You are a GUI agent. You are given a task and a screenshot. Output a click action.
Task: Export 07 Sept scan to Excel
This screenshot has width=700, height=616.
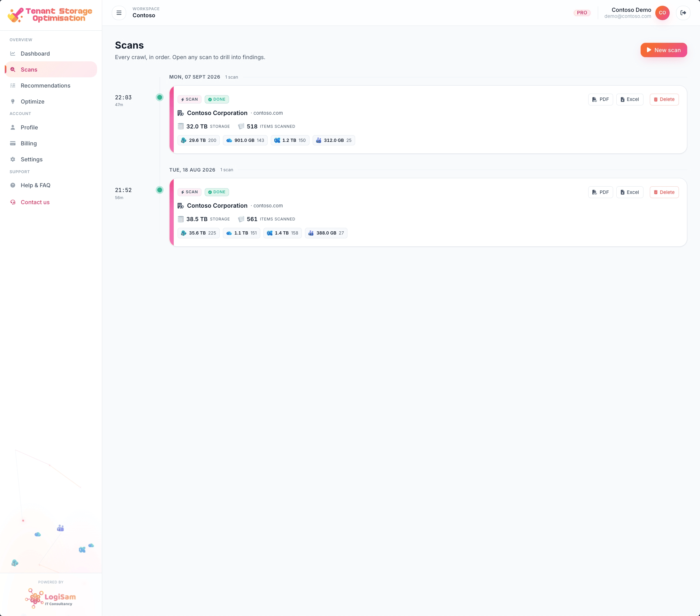click(x=629, y=99)
